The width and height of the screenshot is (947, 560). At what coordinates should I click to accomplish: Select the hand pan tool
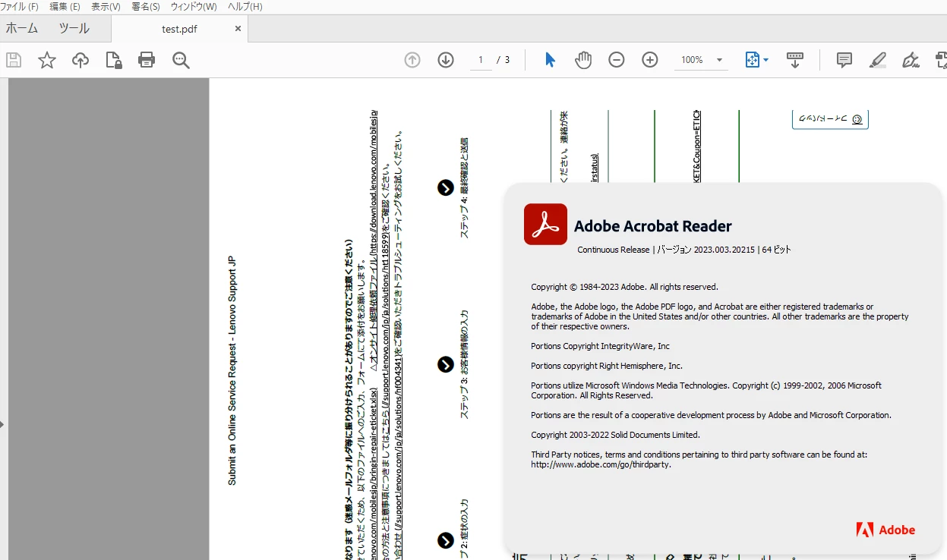(583, 60)
